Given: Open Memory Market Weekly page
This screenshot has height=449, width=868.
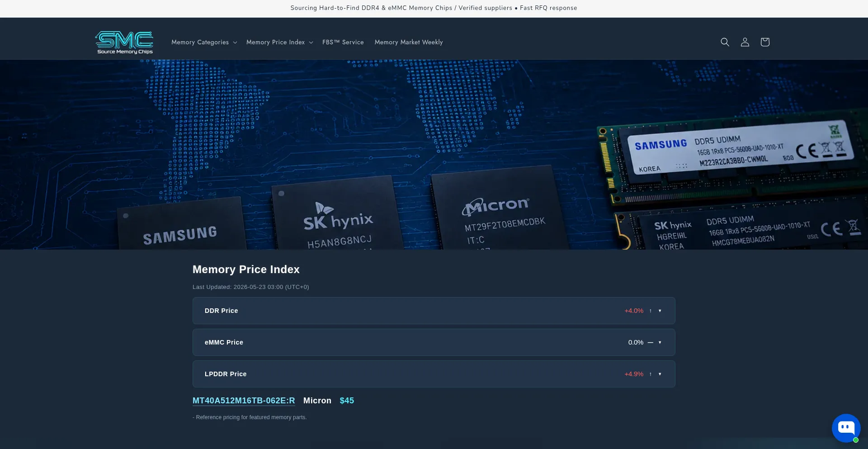Looking at the screenshot, I should pos(409,42).
